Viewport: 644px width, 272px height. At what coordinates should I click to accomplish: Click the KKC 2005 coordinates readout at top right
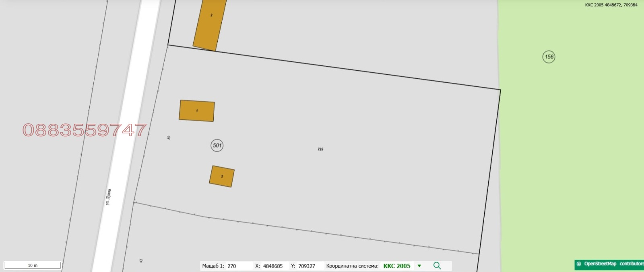[611, 5]
